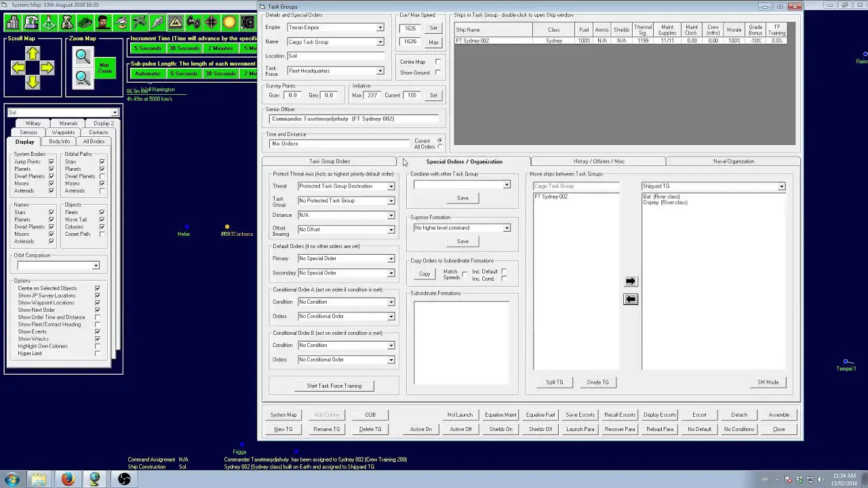The height and width of the screenshot is (488, 868).
Task: Open the Waypoints tab
Action: pyautogui.click(x=63, y=133)
